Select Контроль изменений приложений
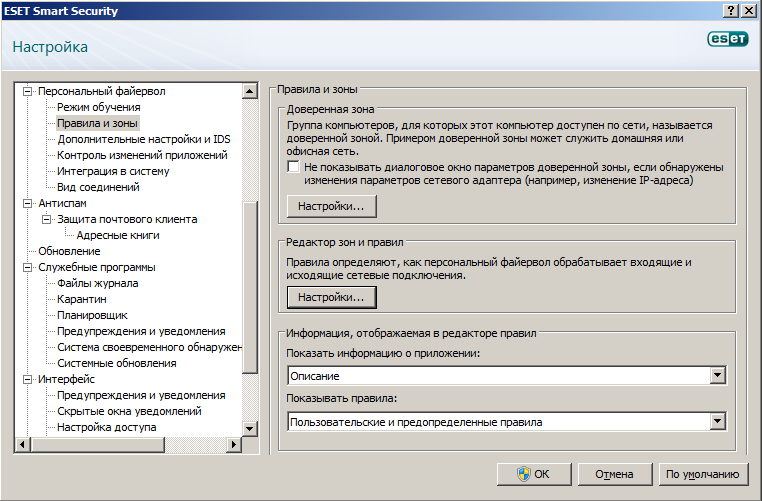Image resolution: width=762 pixels, height=501 pixels. pyautogui.click(x=142, y=155)
